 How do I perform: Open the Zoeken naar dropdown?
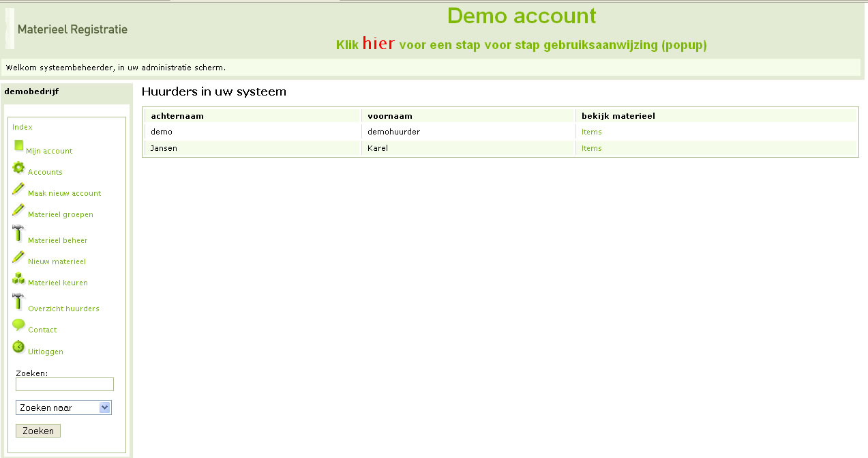point(63,407)
